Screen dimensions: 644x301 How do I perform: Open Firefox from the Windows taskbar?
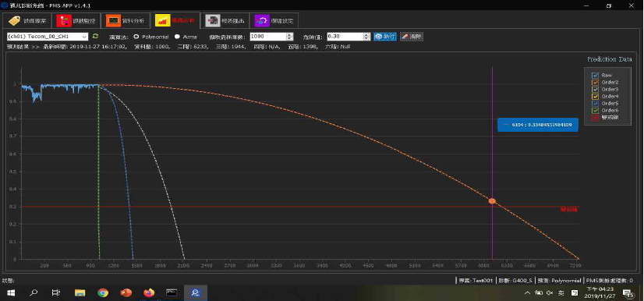[x=149, y=292]
